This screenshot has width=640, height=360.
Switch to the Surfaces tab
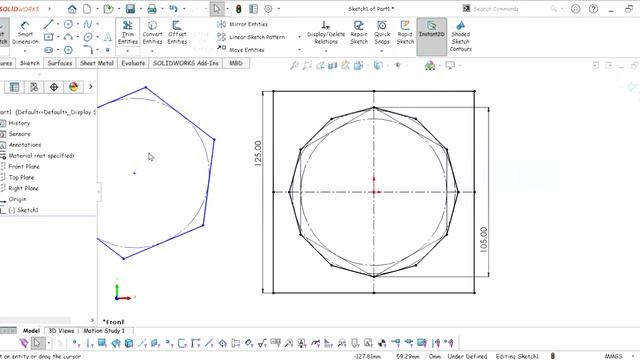click(x=60, y=63)
